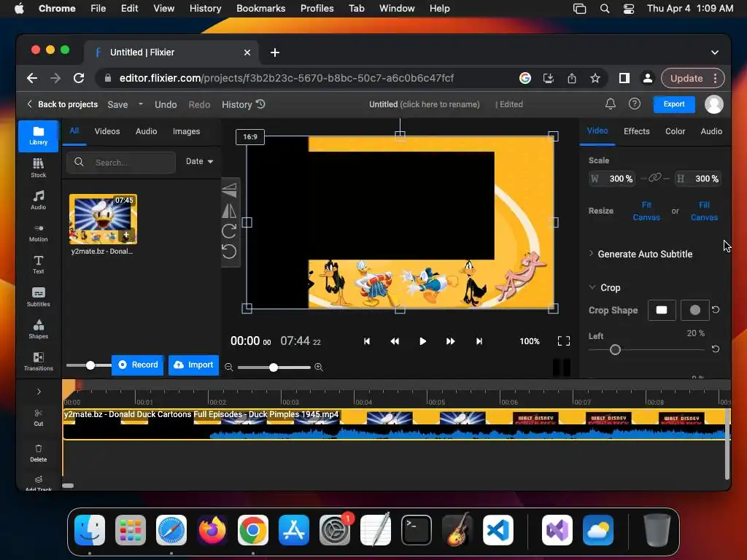747x560 pixels.
Task: Open the Date sort dropdown
Action: coord(200,162)
